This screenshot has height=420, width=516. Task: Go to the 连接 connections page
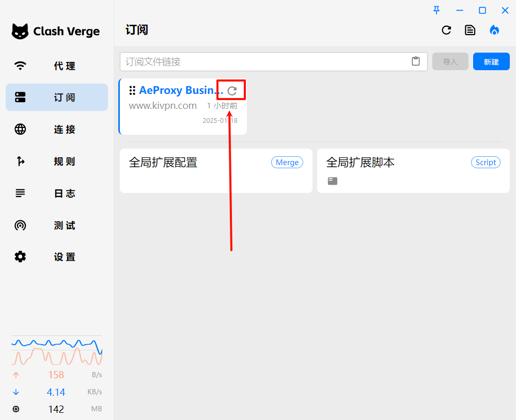pyautogui.click(x=57, y=129)
